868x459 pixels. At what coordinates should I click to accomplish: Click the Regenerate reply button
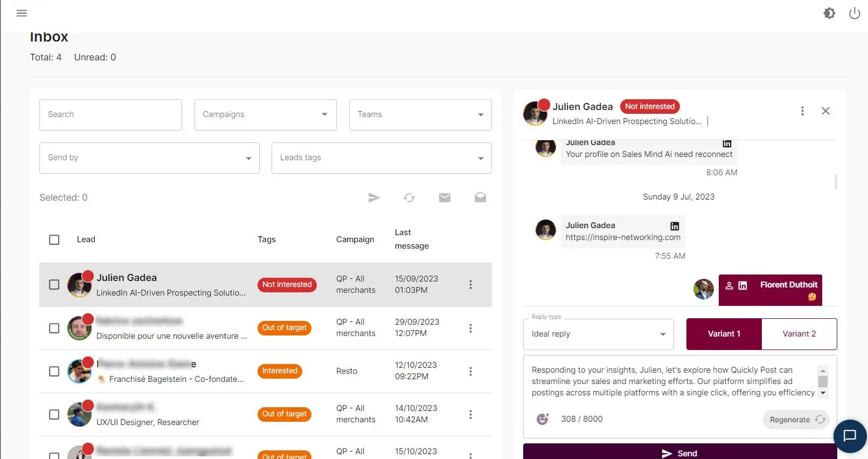pyautogui.click(x=796, y=420)
